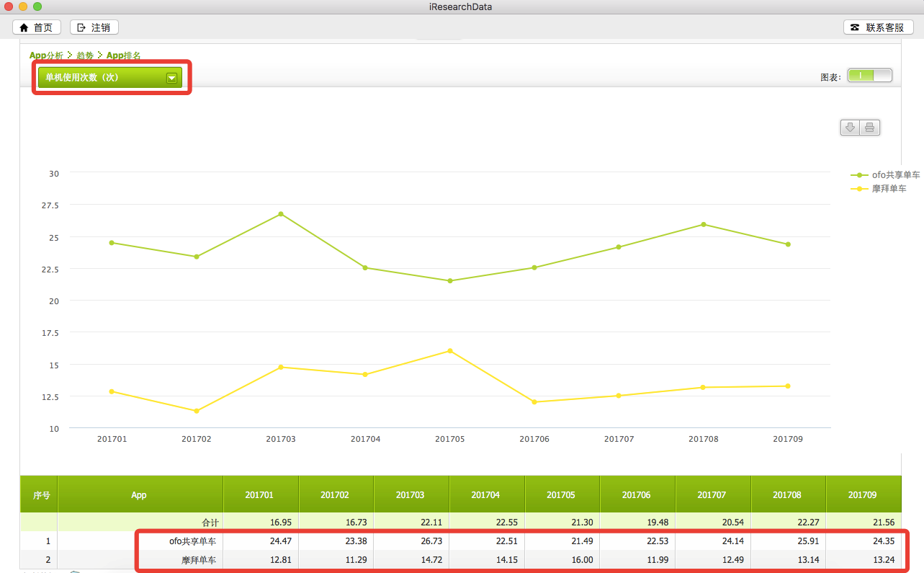Toggle the 图表 chart switch
Screen dimensions: 924x573
(869, 76)
